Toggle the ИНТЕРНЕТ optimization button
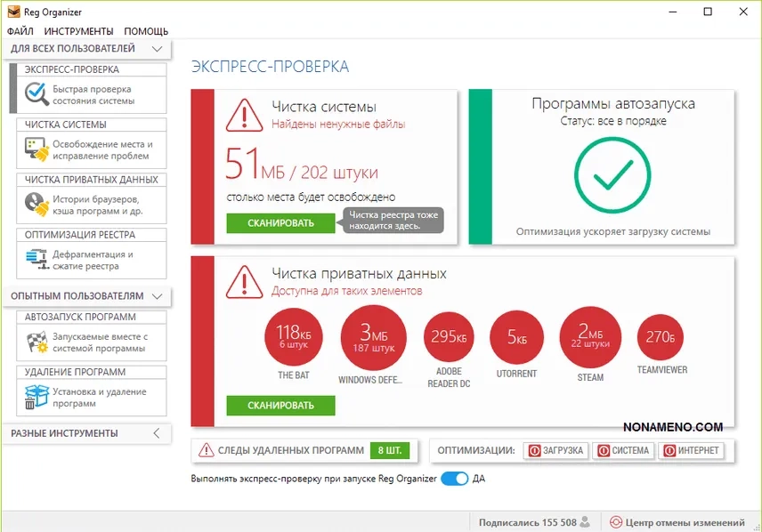 pyautogui.click(x=691, y=451)
